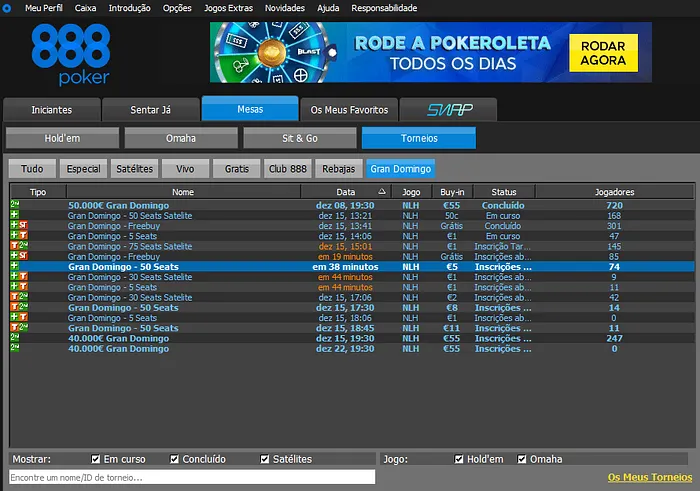Click the roulette wheel image in the banner
700x491 pixels.
273,52
